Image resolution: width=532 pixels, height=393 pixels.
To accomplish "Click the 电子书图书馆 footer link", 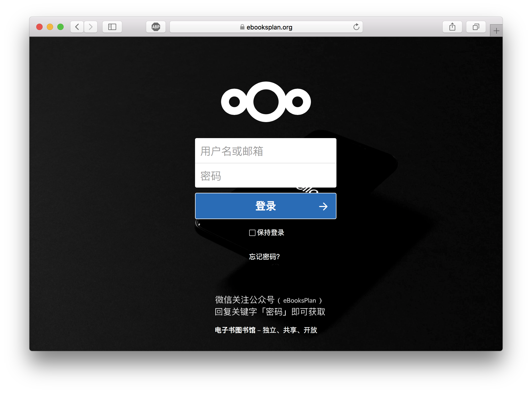I will [x=235, y=330].
